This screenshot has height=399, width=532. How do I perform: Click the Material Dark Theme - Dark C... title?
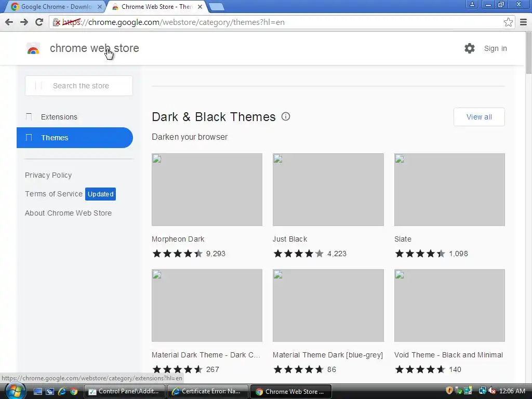point(206,355)
